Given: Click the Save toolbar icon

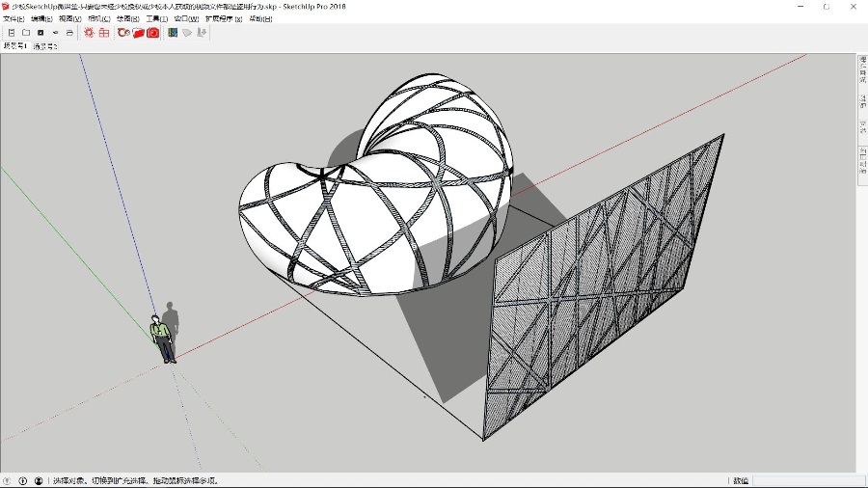Looking at the screenshot, I should tap(41, 33).
